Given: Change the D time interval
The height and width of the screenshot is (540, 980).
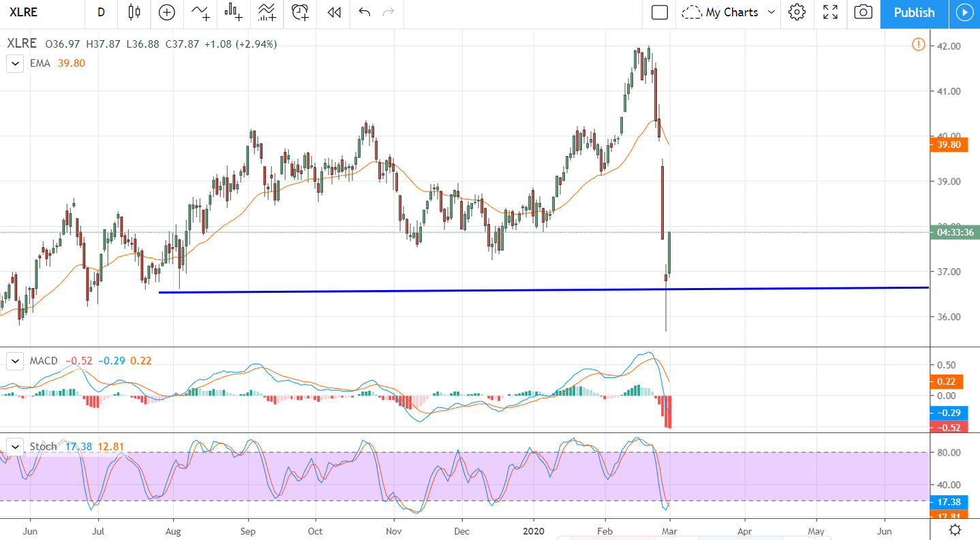Looking at the screenshot, I should coord(101,12).
